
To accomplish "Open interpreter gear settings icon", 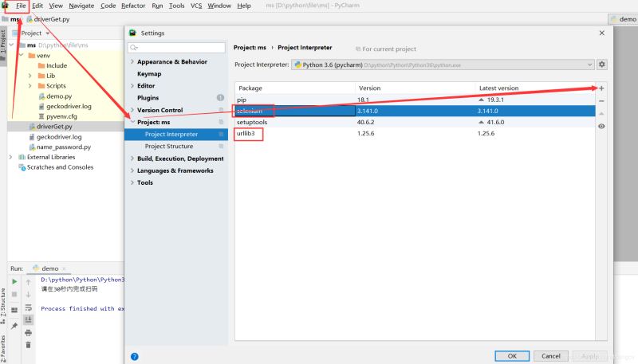I will point(602,65).
